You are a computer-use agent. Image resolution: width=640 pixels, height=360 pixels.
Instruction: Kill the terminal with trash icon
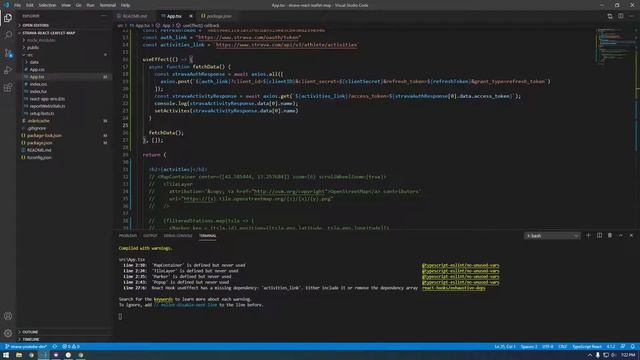pos(610,236)
